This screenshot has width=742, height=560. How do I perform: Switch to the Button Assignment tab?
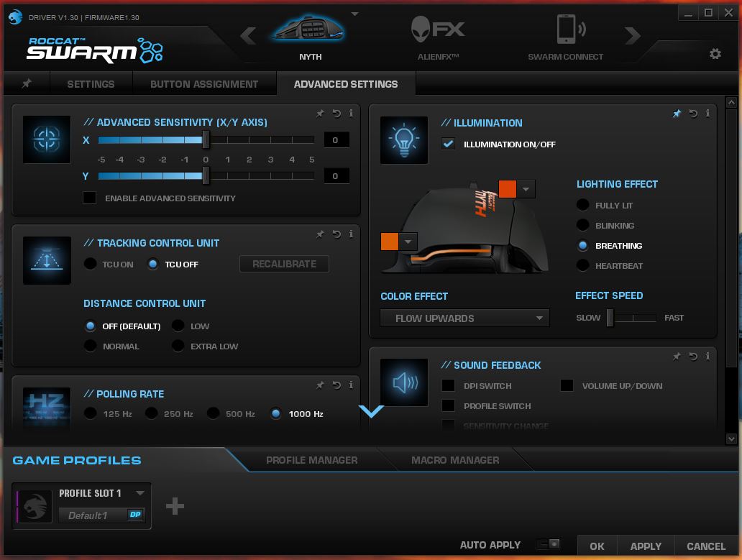205,83
